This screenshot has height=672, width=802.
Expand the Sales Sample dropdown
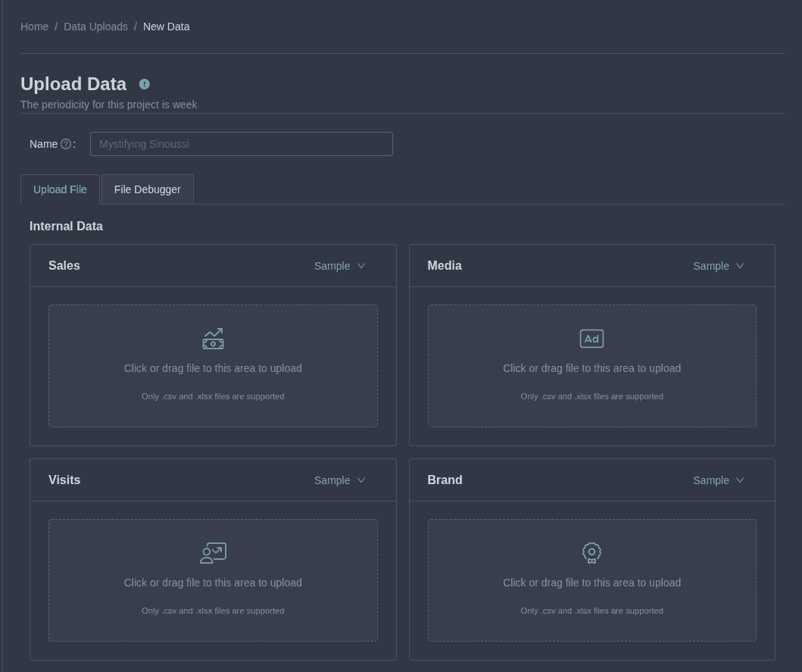pyautogui.click(x=339, y=266)
